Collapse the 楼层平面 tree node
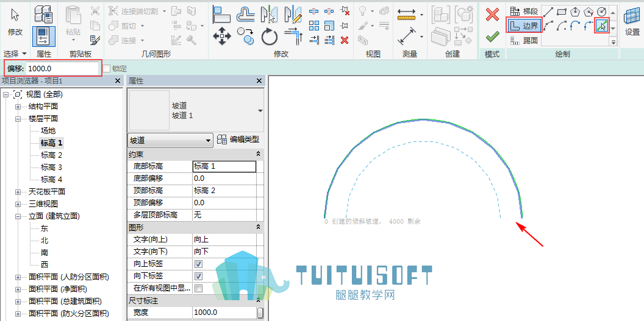Screen dimensions: 644x321 (18, 119)
